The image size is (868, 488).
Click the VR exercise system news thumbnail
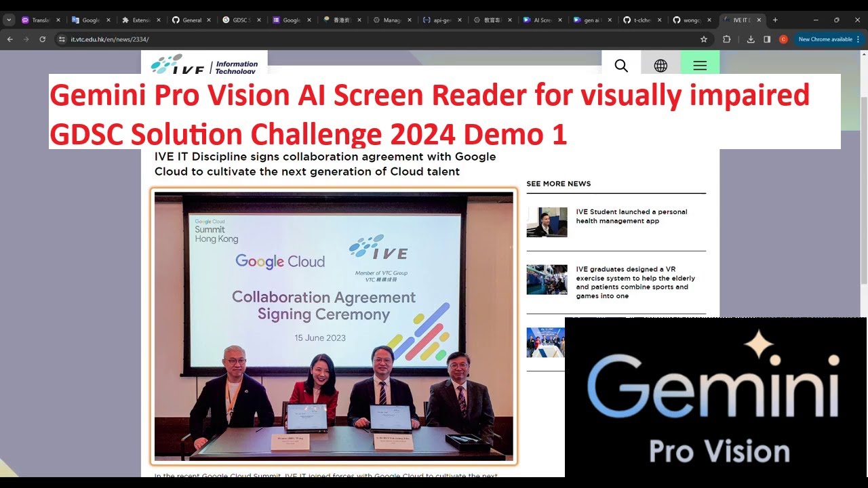coord(547,279)
